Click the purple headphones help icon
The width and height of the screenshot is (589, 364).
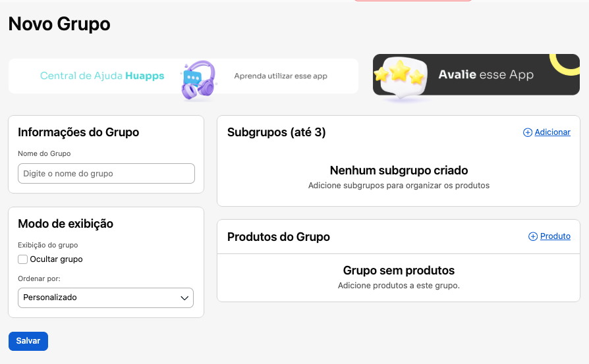[199, 80]
